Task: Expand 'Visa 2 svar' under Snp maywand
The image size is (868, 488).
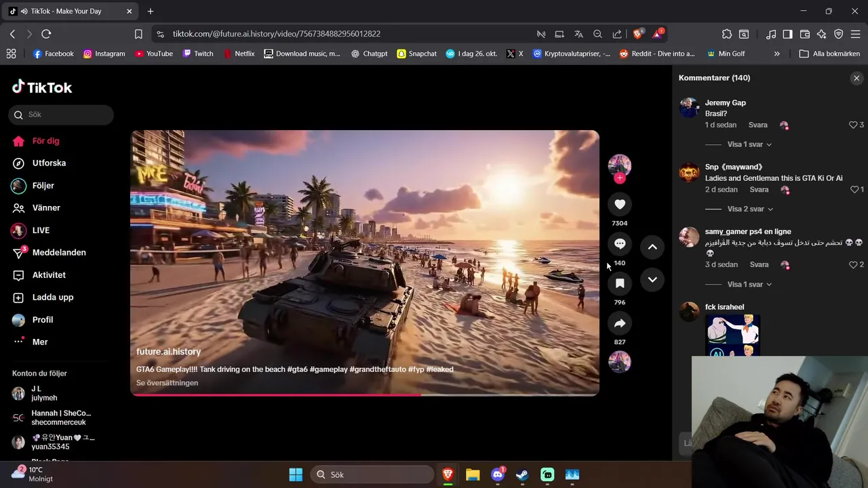Action: tap(750, 209)
